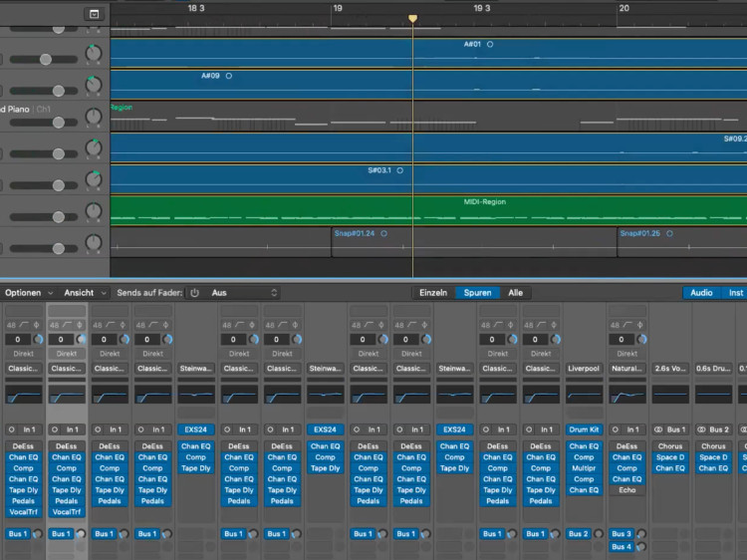Click the pan knob on the Piano track
The height and width of the screenshot is (560, 747).
click(x=94, y=117)
